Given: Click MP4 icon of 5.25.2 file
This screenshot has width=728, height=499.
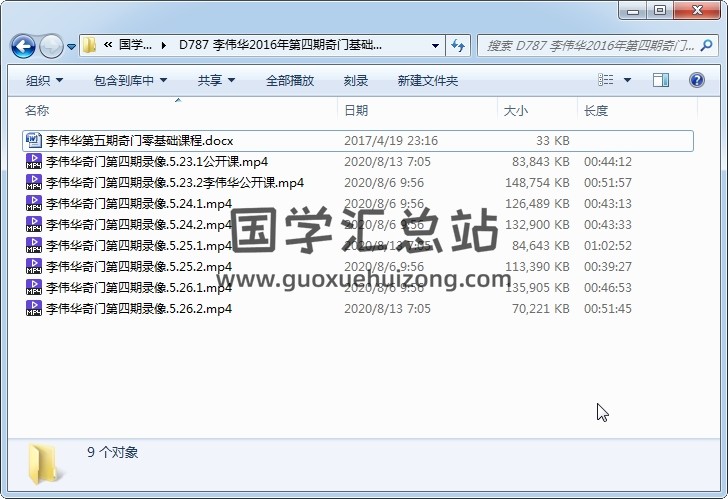Looking at the screenshot, I should tap(33, 266).
